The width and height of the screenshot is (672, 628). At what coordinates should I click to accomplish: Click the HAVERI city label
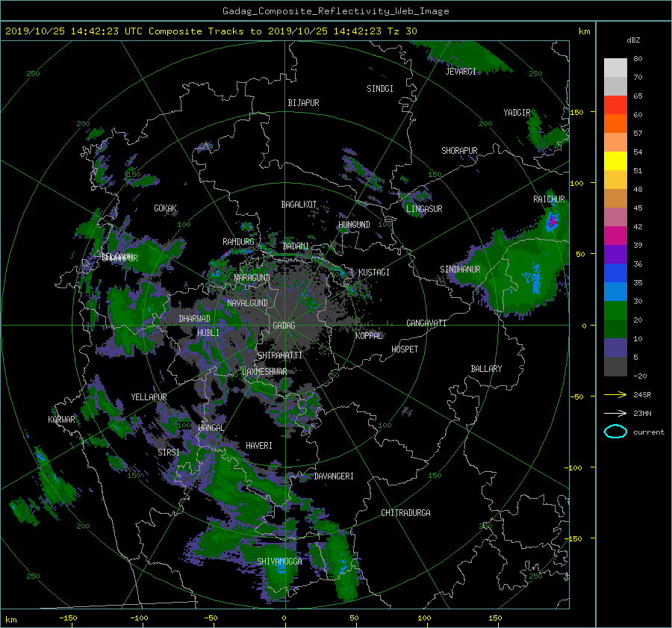(x=259, y=446)
